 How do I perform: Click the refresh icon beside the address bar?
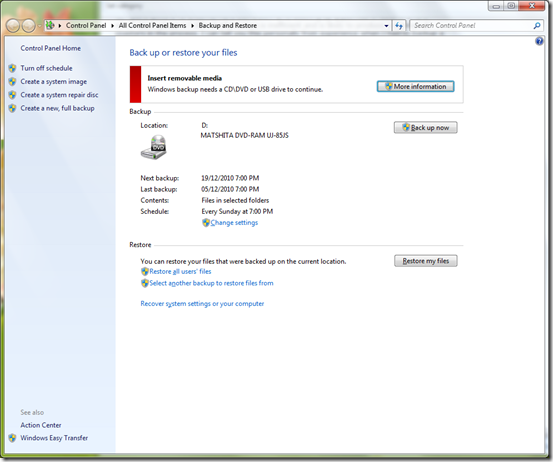point(399,25)
